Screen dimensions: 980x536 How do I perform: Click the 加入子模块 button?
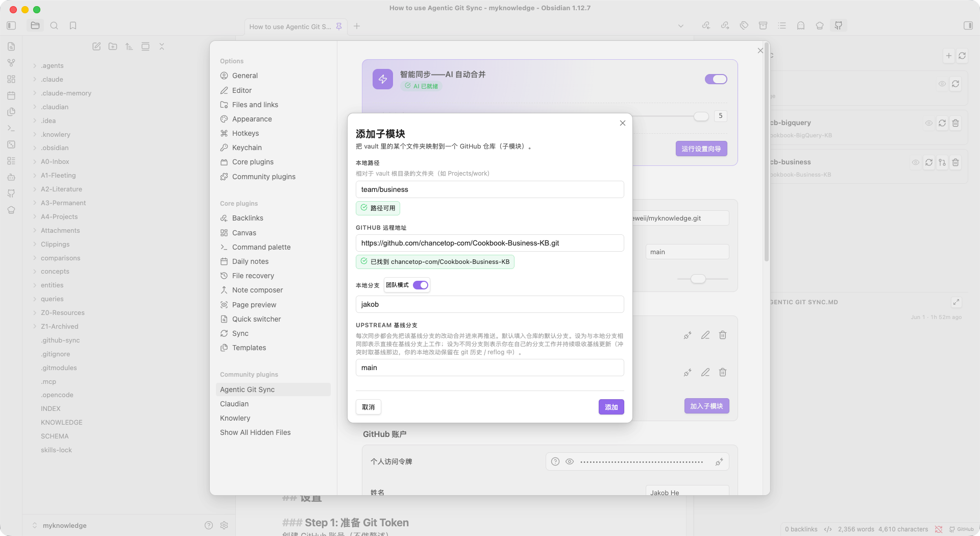point(706,406)
